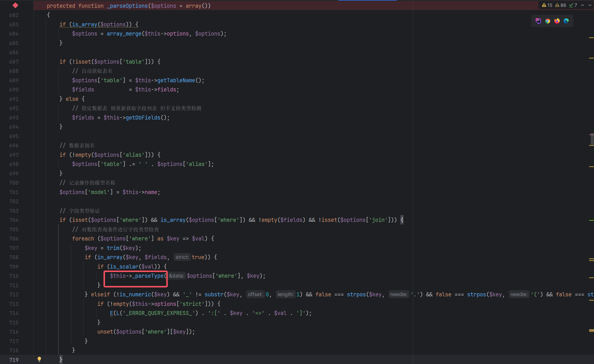
Task: Click line number 704 in the gutter
Action: [x=14, y=220]
